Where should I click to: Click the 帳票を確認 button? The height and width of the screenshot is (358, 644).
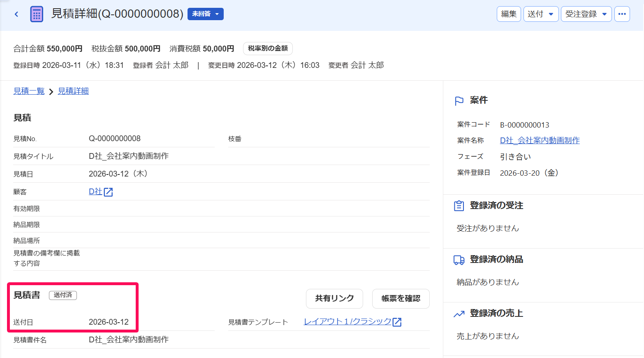click(x=401, y=298)
